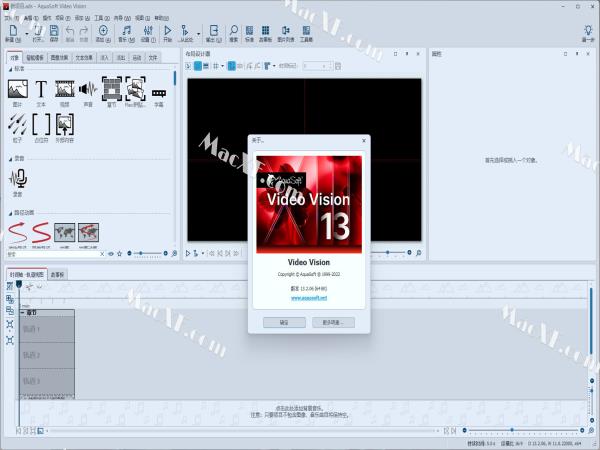Image resolution: width=600 pixels, height=450 pixels.
Task: Click the Undo arrow in main toolbar
Action: coord(70,31)
